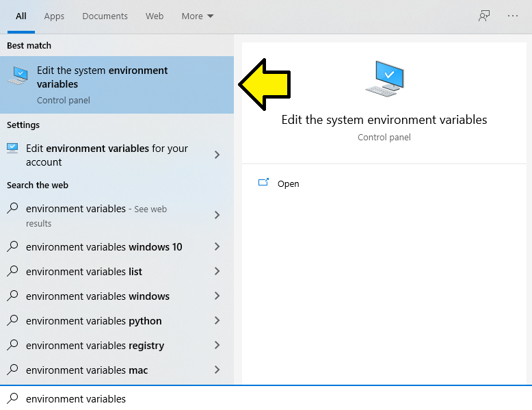Click Open in the preview pane
532x410 pixels.
pyautogui.click(x=288, y=183)
